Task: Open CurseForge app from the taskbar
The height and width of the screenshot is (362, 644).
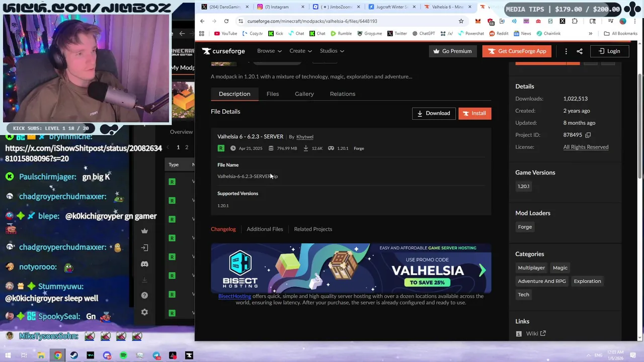Action: [x=189, y=355]
